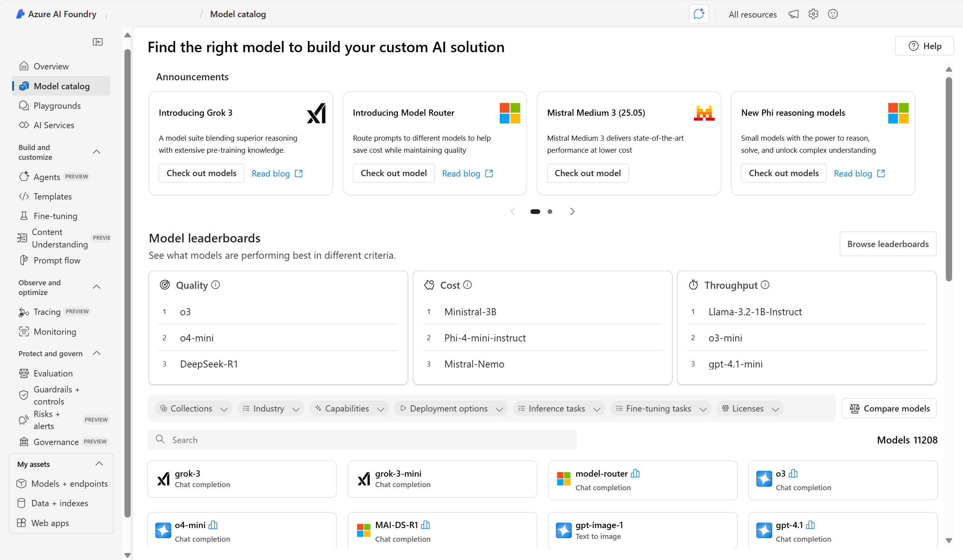This screenshot has height=560, width=963.
Task: Click All resources in header
Action: (x=752, y=14)
